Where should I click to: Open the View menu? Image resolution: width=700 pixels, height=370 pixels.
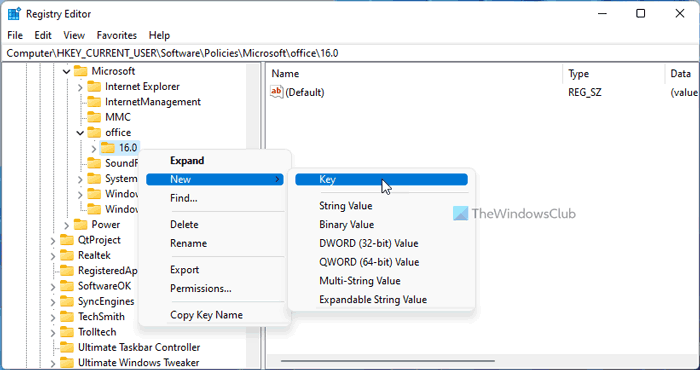74,35
